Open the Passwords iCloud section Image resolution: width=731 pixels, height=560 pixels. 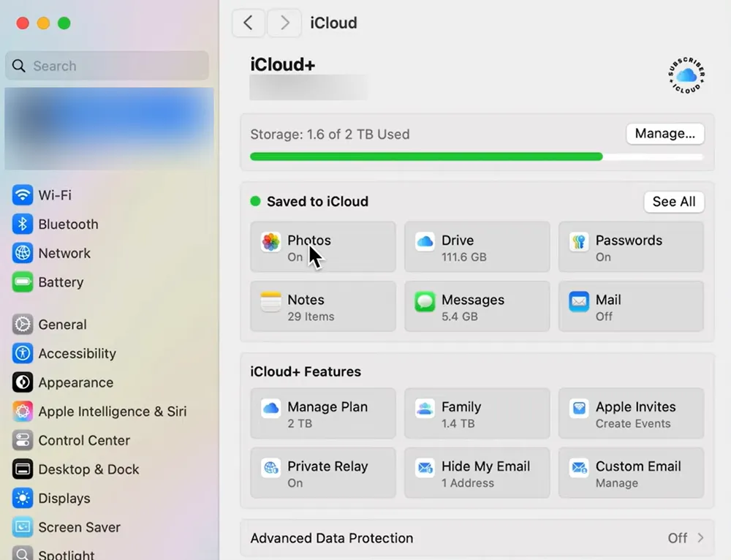click(x=630, y=246)
